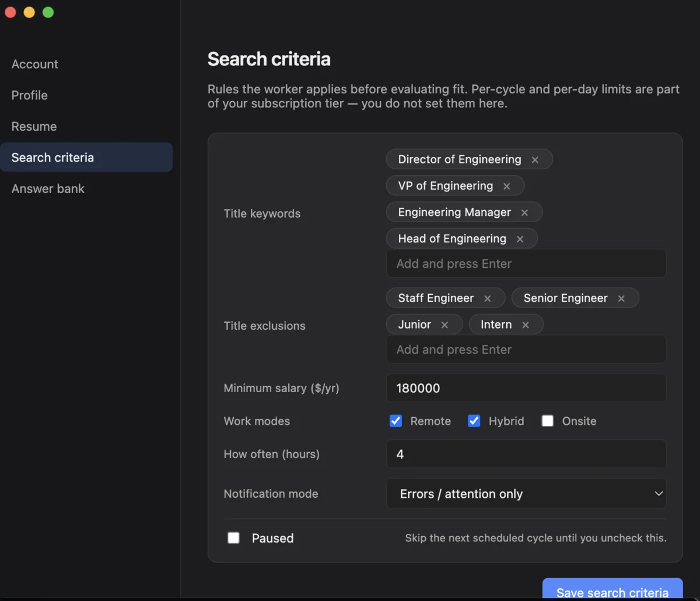Open the Notification mode dropdown
The height and width of the screenshot is (601, 700).
coord(526,494)
